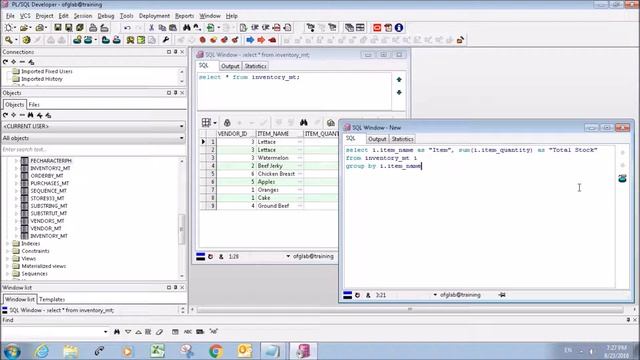This screenshot has height=360, width=640.
Task: Open the Tools menu
Action: tap(127, 16)
